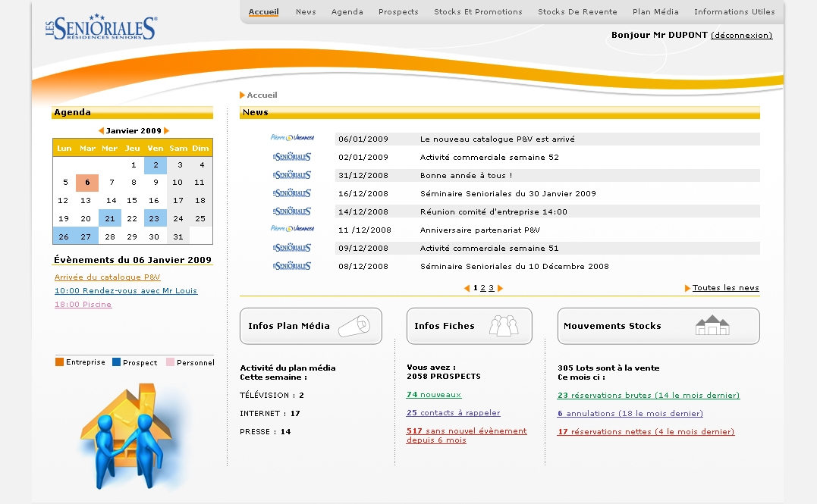This screenshot has height=504, width=817.
Task: Click the déconnexion link
Action: pos(741,36)
